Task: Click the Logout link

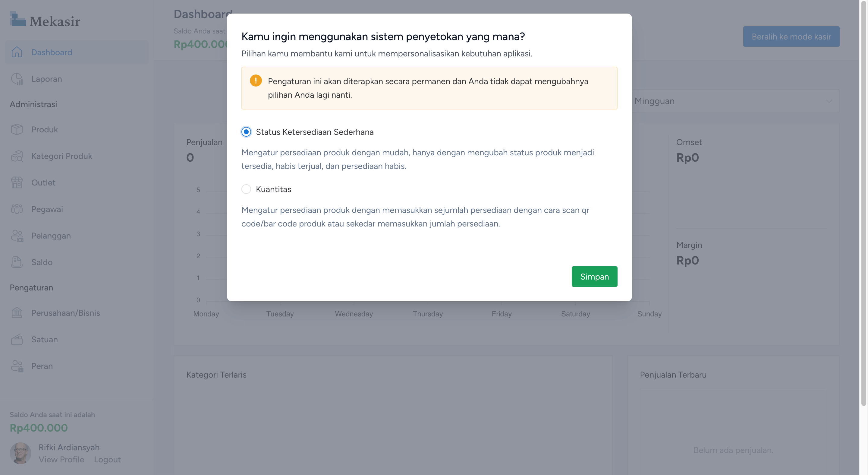Action: point(107,460)
